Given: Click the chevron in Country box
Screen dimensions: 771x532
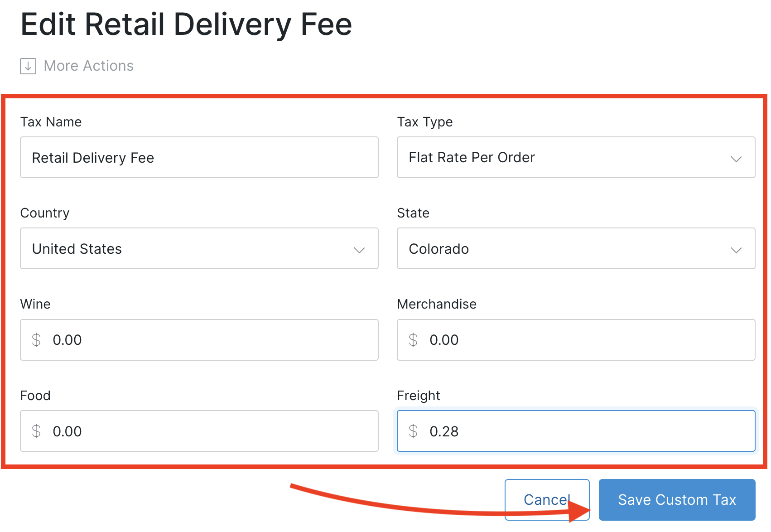Looking at the screenshot, I should point(359,250).
